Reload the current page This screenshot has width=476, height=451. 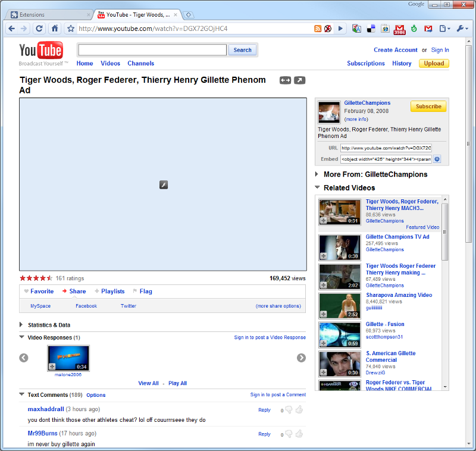[x=39, y=29]
